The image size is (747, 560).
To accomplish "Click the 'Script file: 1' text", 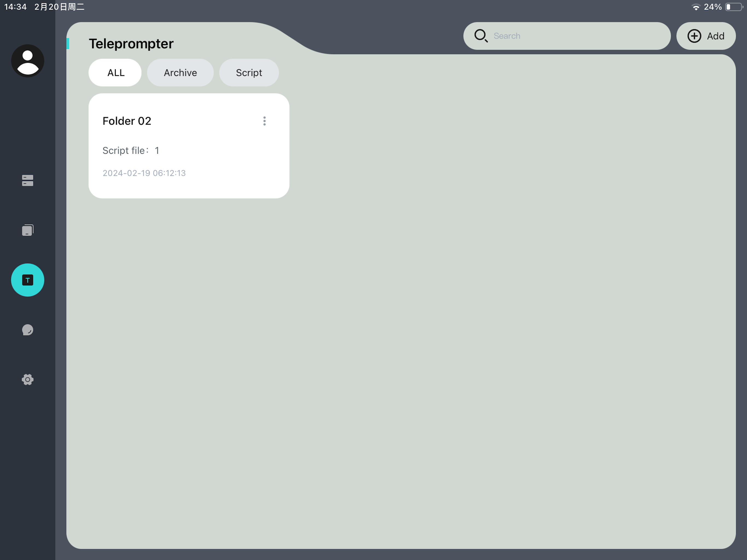I will point(131,150).
